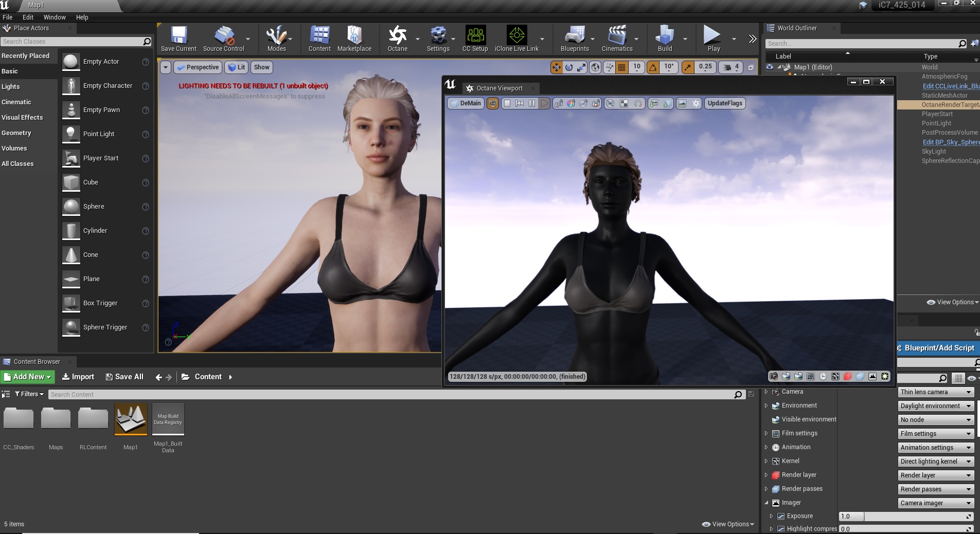
Task: Open the Direct lighting kernel dropdown
Action: [935, 462]
